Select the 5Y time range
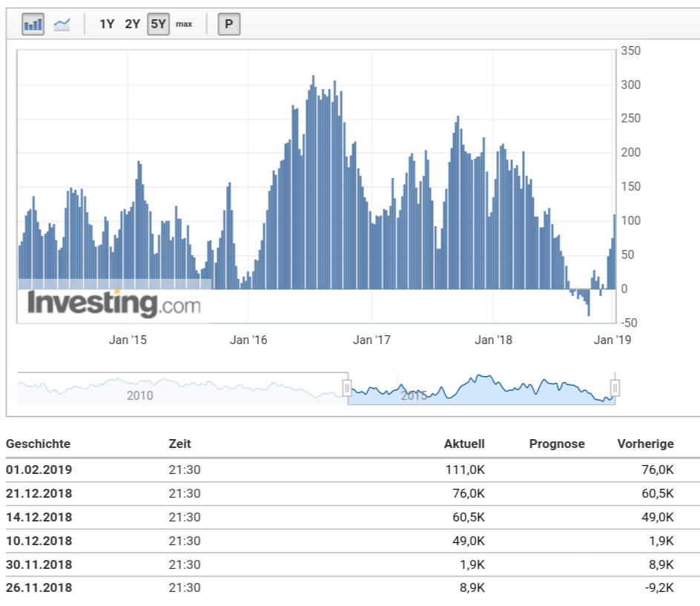 (158, 24)
